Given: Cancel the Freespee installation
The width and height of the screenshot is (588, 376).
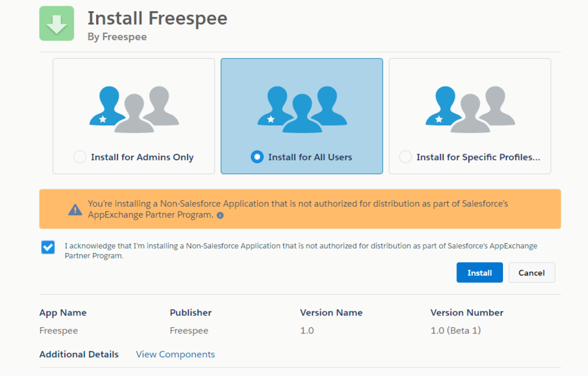Looking at the screenshot, I should [x=532, y=273].
